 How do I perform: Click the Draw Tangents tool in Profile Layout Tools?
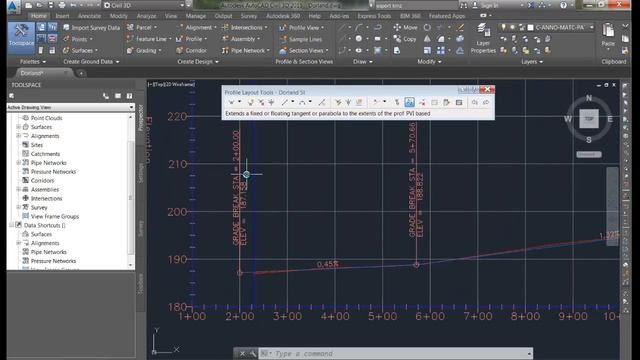click(x=231, y=102)
